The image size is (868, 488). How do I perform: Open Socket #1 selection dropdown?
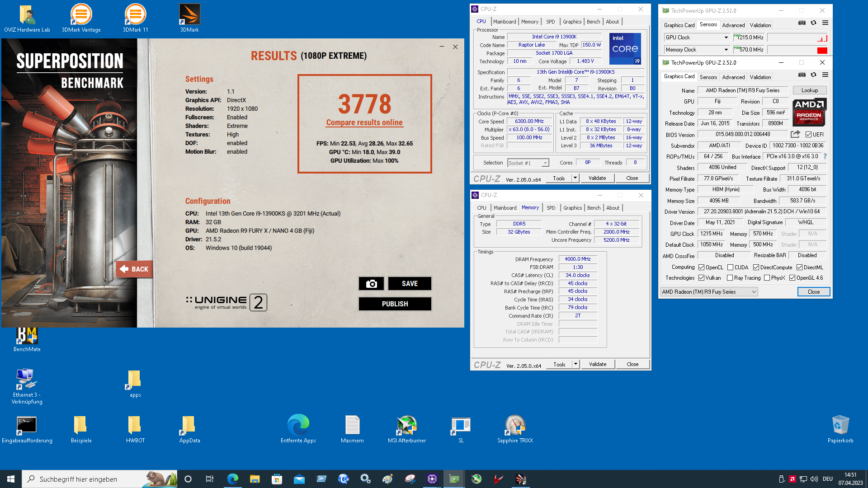coord(528,163)
